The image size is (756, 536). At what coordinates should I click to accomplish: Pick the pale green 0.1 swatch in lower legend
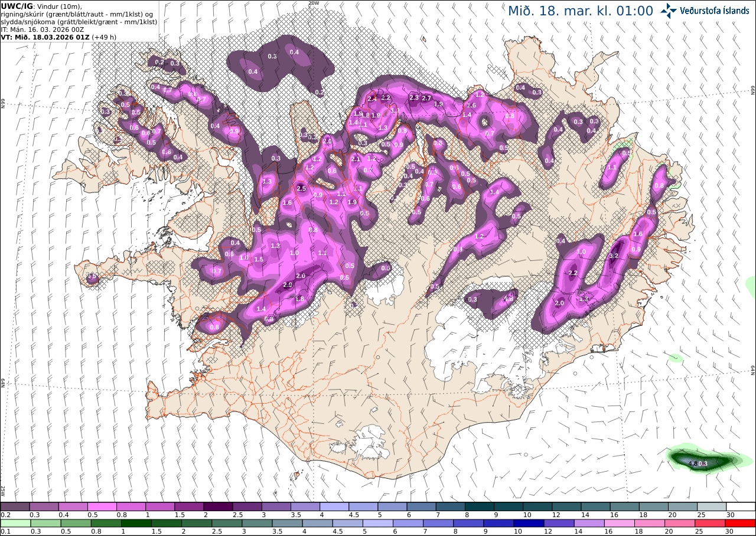[x=15, y=523]
